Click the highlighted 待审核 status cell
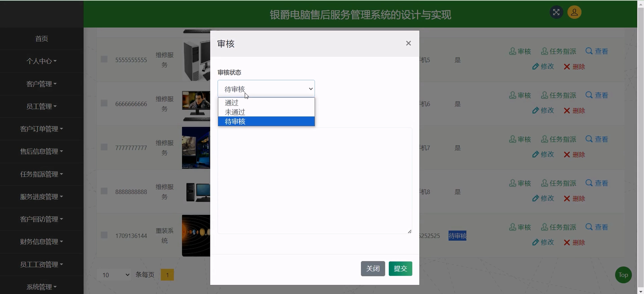This screenshot has height=294, width=644. pos(457,236)
